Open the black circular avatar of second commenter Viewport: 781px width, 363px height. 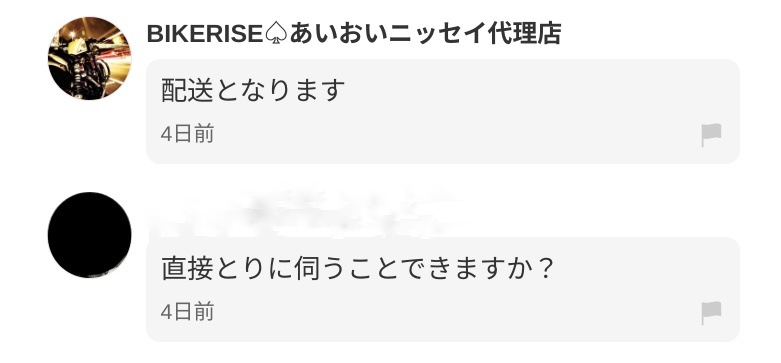90,235
